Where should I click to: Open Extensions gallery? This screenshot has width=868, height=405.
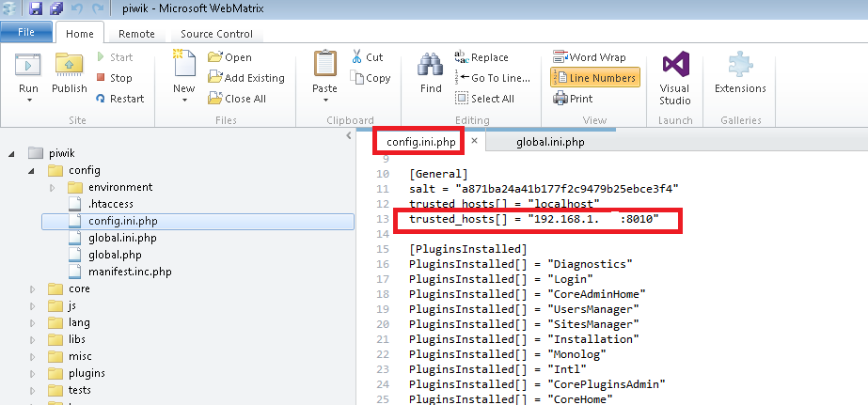tap(740, 73)
